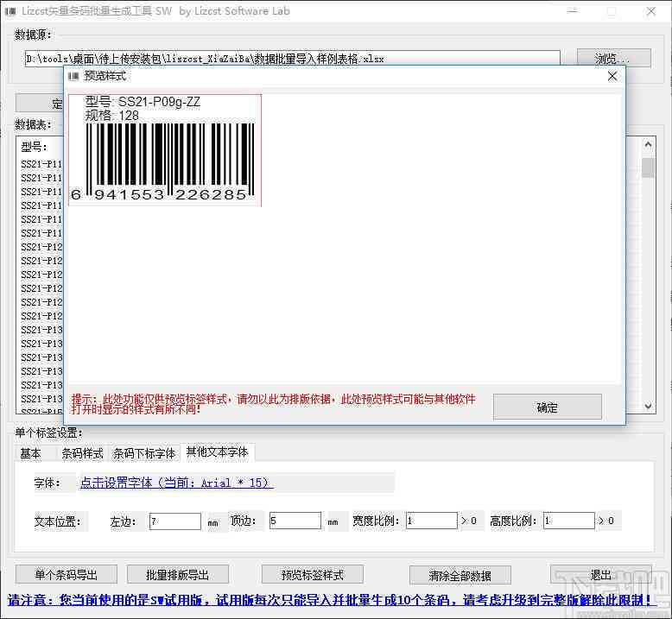Click the 宽度比例 input field
The width and height of the screenshot is (672, 619).
point(432,521)
